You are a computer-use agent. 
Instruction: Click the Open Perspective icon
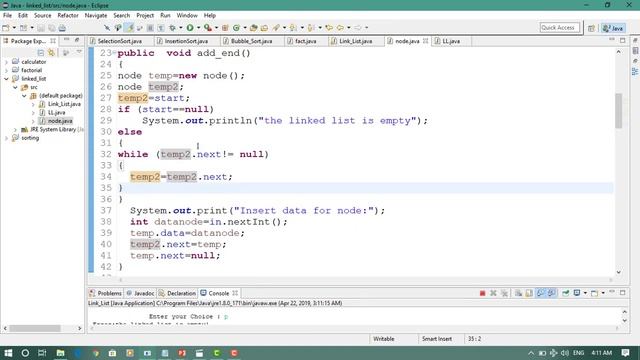click(x=591, y=28)
